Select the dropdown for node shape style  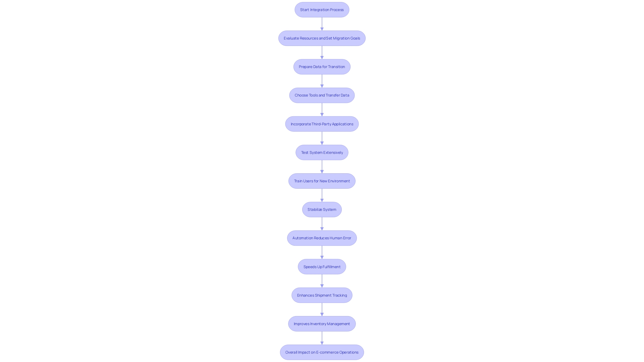[322, 9]
